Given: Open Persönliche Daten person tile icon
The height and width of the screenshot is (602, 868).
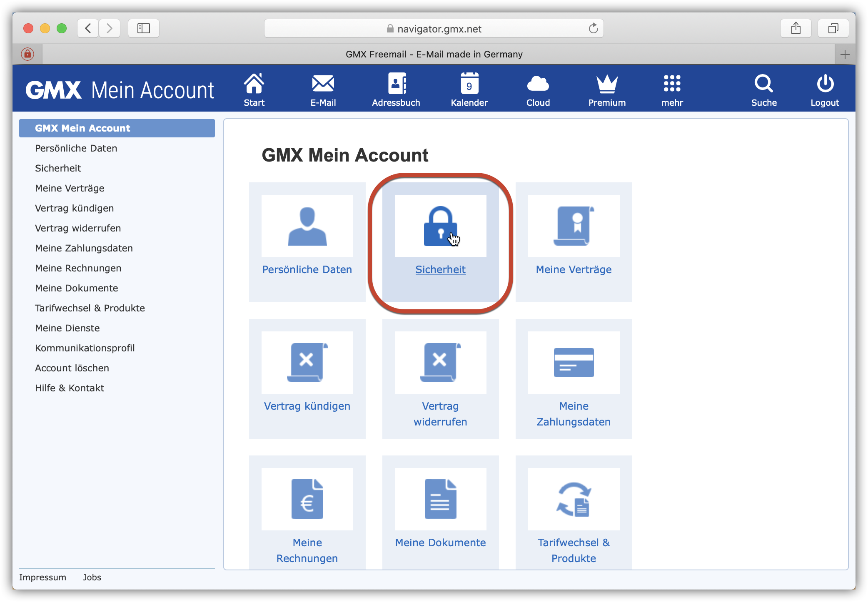Looking at the screenshot, I should click(x=307, y=226).
